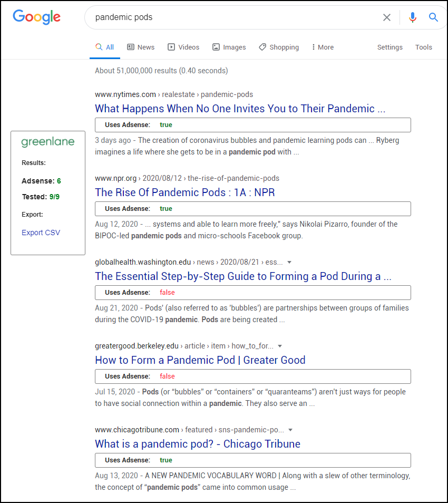Viewport: 448px width, 503px height.
Task: Click the Export: label in greenlane panel
Action: coord(32,214)
